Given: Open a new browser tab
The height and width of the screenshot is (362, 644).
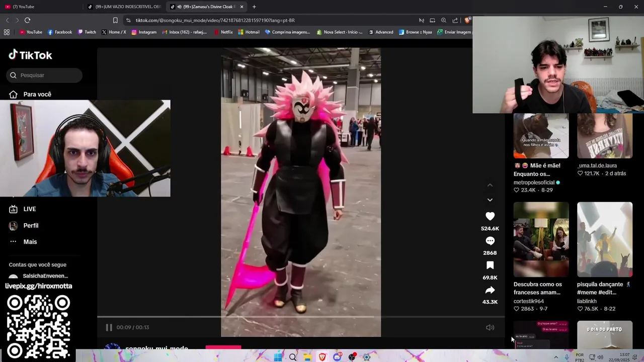Looking at the screenshot, I should pyautogui.click(x=254, y=7).
